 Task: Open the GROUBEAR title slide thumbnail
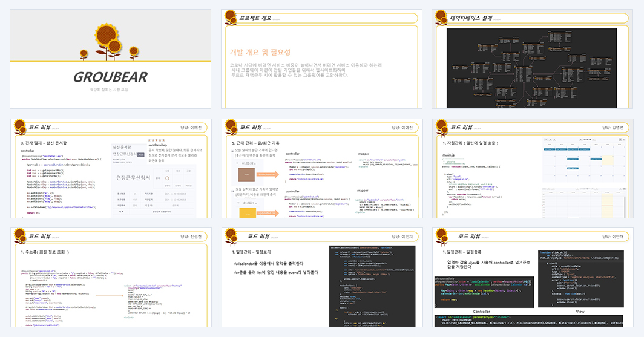click(x=111, y=59)
